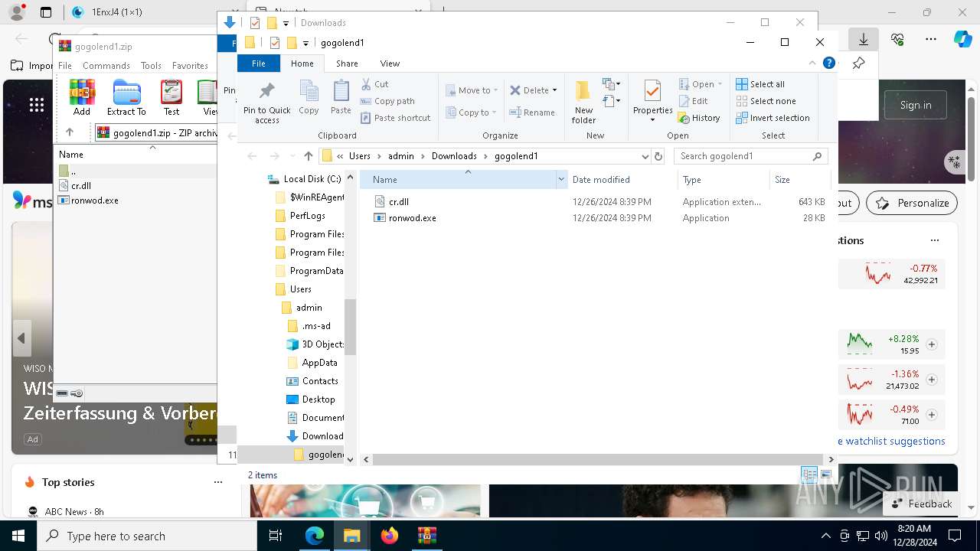This screenshot has height=551, width=980.
Task: Select cr.dll in Explorer file list
Action: click(x=398, y=202)
